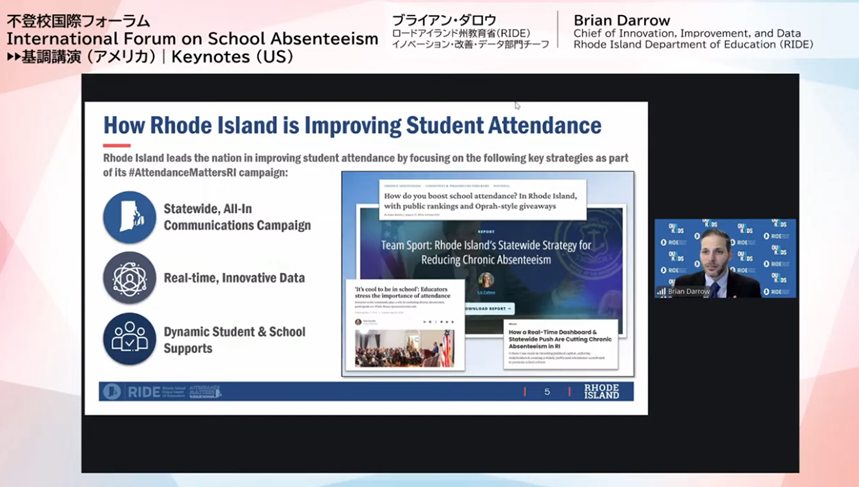Click 'International Forum on School Absenteeism' heading
This screenshot has width=859, height=487.
tap(192, 39)
